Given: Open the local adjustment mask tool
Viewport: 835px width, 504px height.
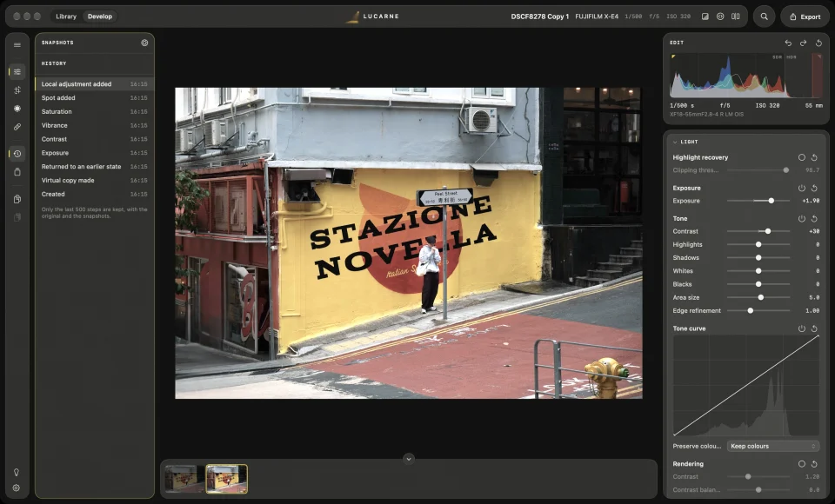Looking at the screenshot, I should coord(17,109).
